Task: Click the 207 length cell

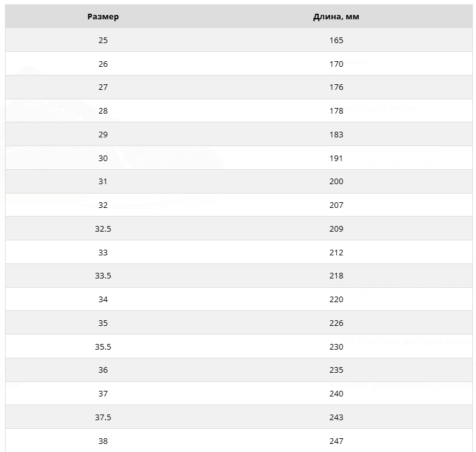Action: [x=336, y=205]
